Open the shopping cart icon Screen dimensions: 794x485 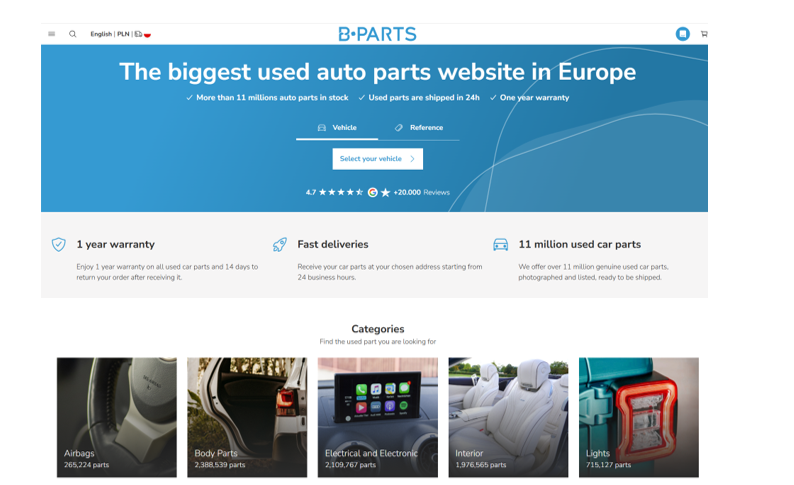tap(704, 34)
